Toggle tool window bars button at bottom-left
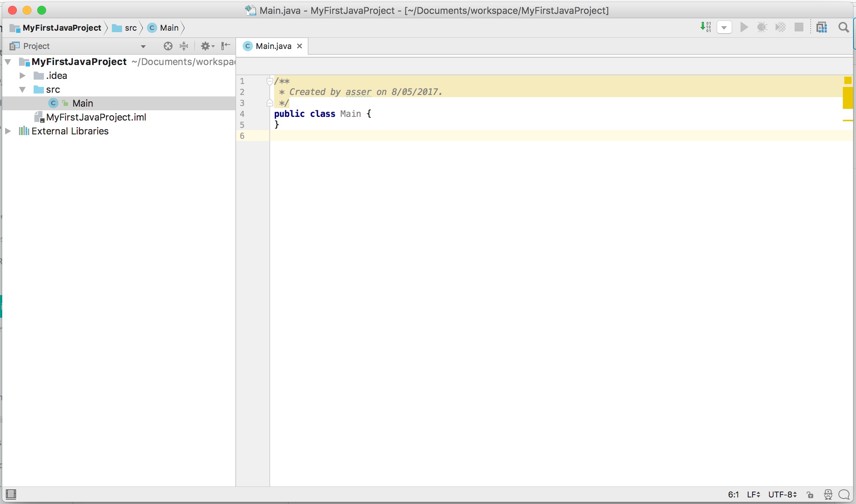The width and height of the screenshot is (856, 504). pos(11,494)
